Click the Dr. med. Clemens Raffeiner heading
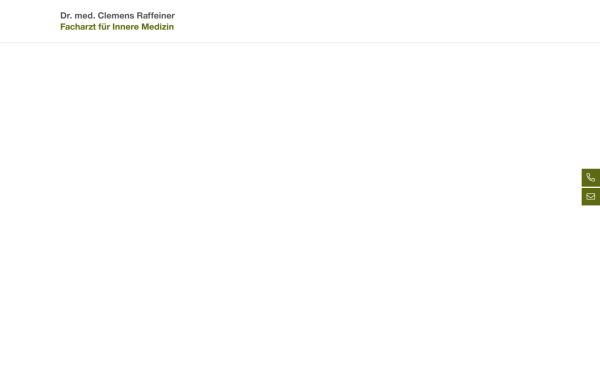600x375 pixels. point(117,16)
